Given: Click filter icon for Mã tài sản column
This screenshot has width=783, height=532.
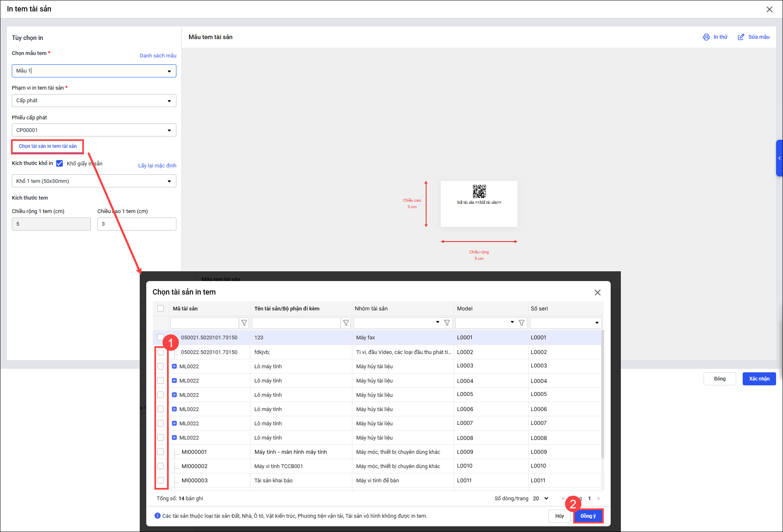Looking at the screenshot, I should [244, 323].
